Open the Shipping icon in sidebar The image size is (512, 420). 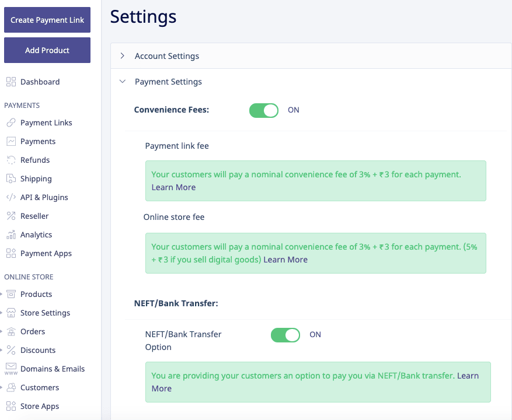point(11,178)
